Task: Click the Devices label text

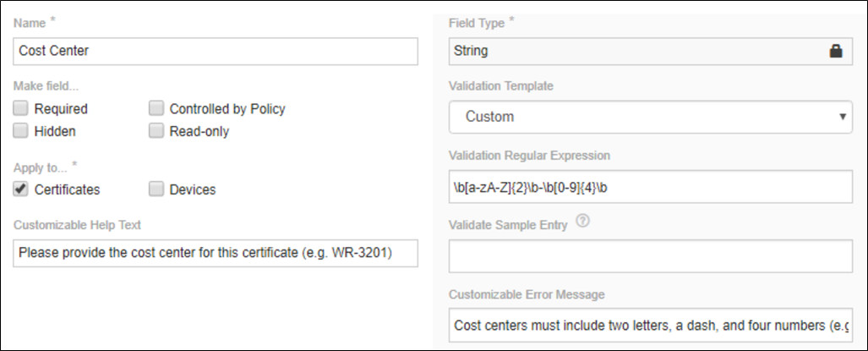Action: point(193,190)
